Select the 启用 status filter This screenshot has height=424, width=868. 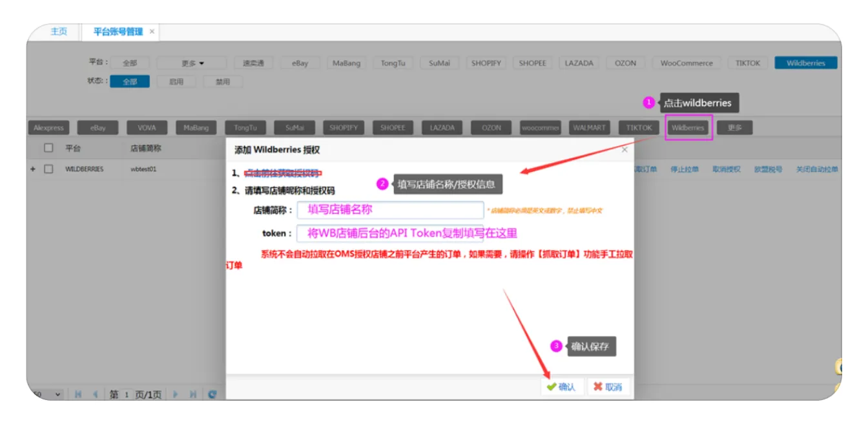[x=176, y=82]
